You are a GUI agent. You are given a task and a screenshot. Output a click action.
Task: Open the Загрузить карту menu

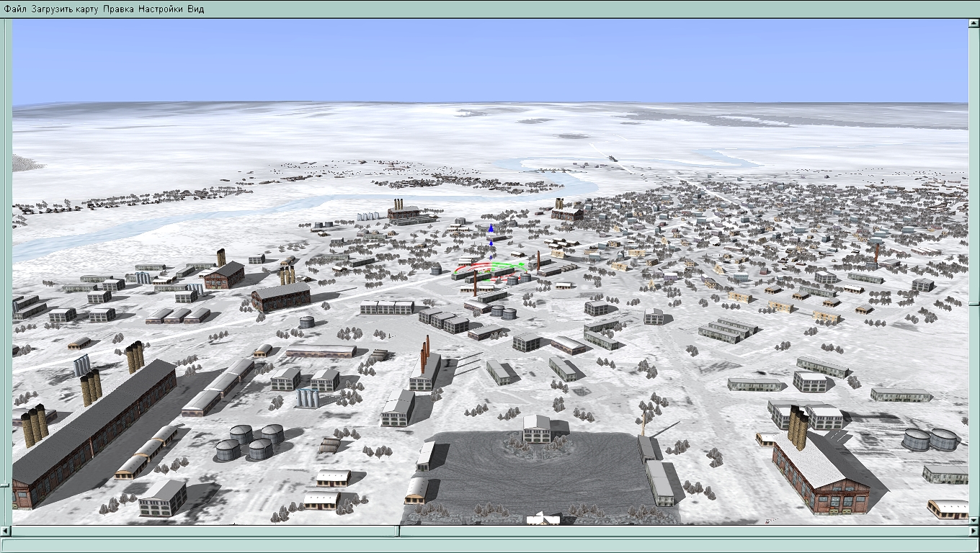[64, 9]
